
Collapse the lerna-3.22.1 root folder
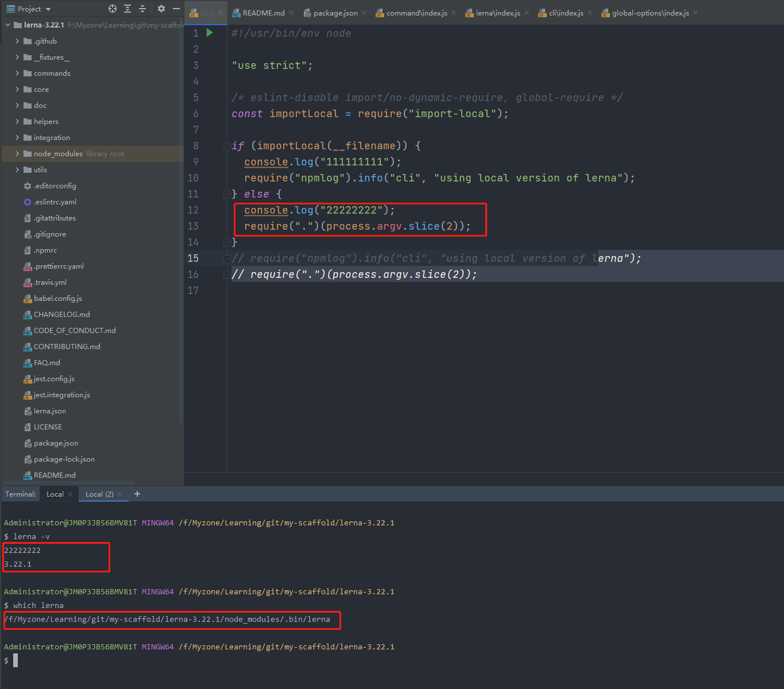click(7, 25)
